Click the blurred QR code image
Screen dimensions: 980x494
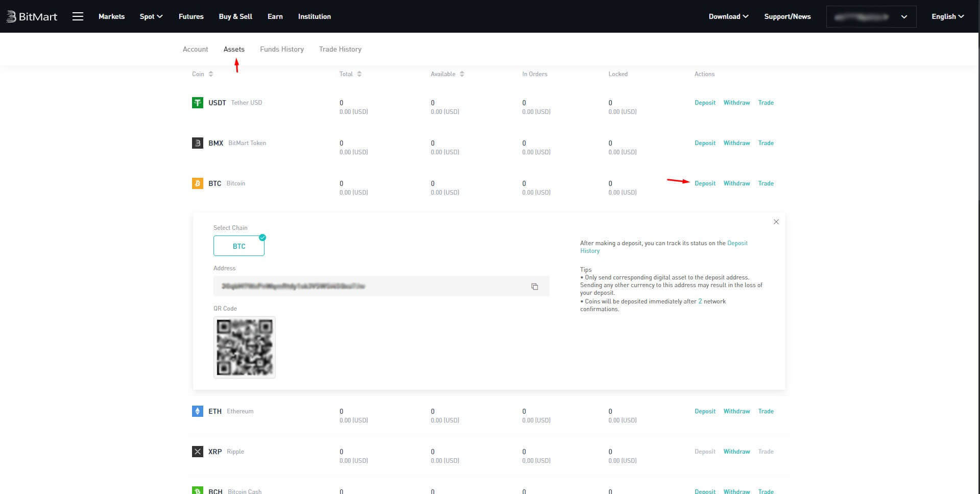244,347
